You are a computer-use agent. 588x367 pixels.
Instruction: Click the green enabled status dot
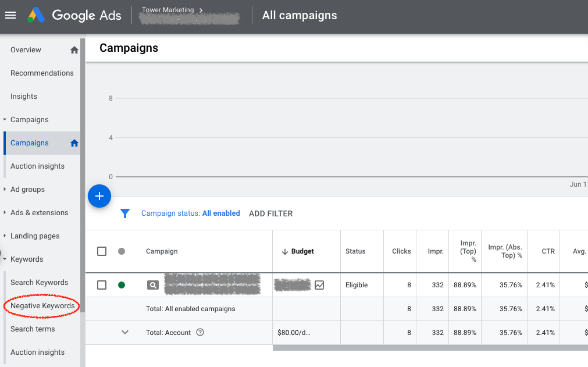tap(122, 285)
